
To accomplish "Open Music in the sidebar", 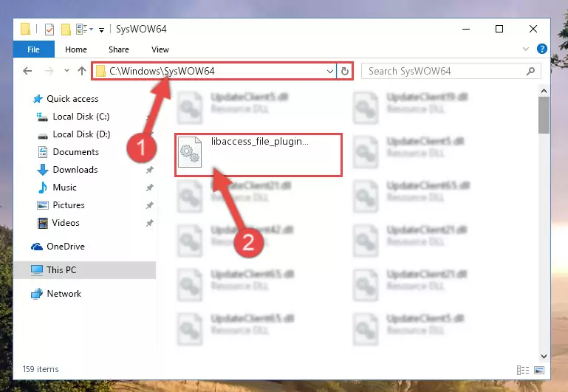I will 64,188.
